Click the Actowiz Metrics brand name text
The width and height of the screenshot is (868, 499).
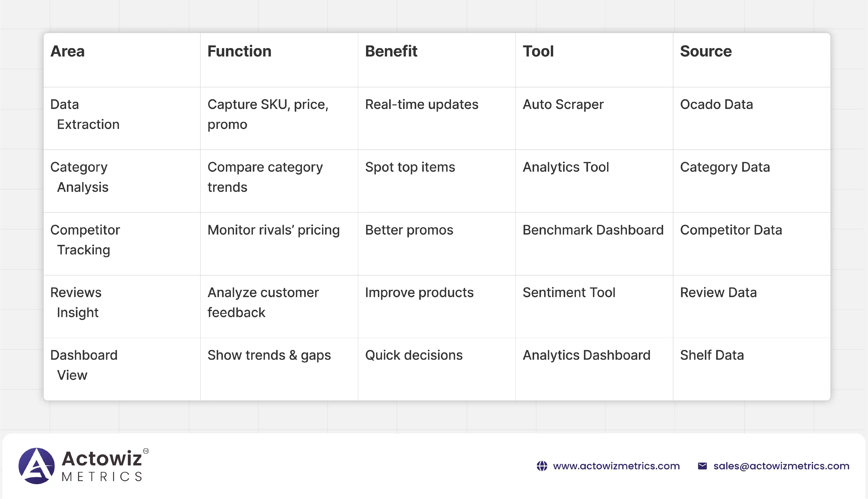[x=102, y=465]
